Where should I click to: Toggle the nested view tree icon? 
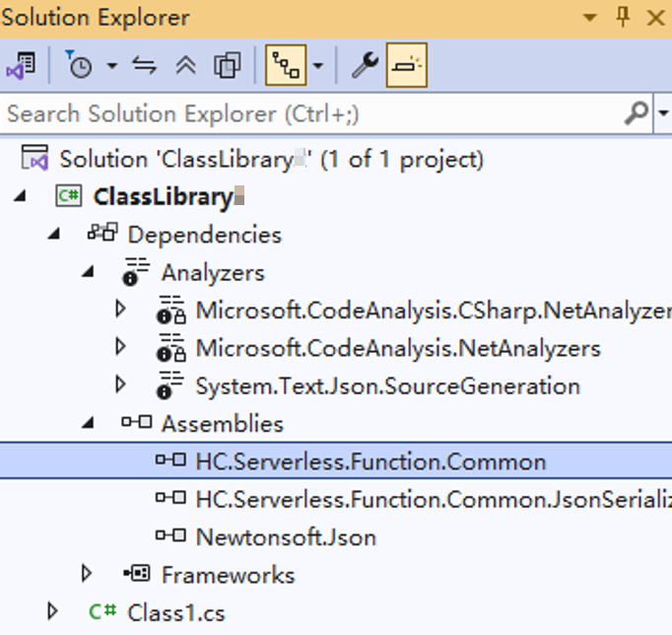click(x=286, y=66)
